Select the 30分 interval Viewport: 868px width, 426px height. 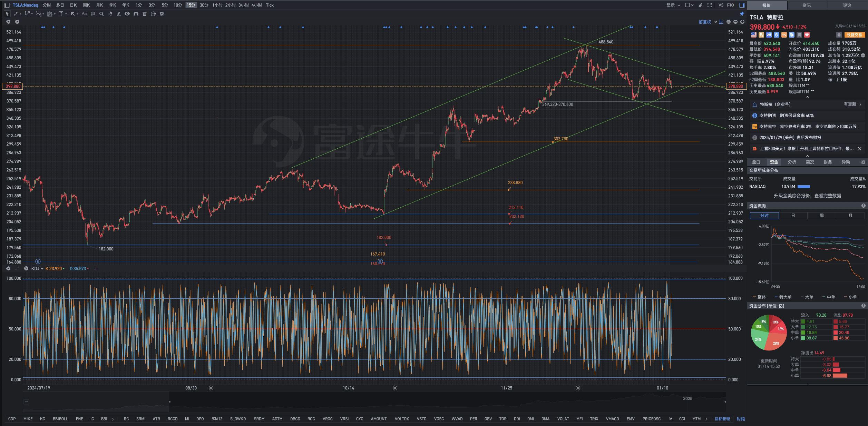point(204,5)
